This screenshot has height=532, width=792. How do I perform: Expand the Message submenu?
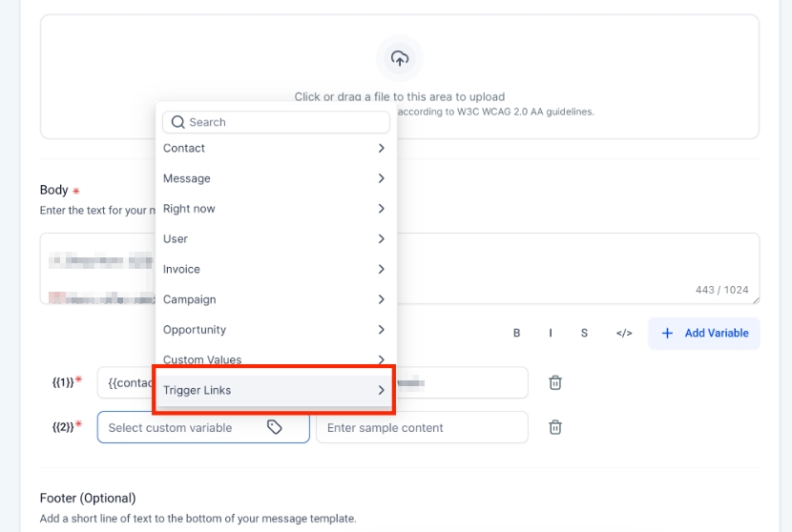coord(275,178)
